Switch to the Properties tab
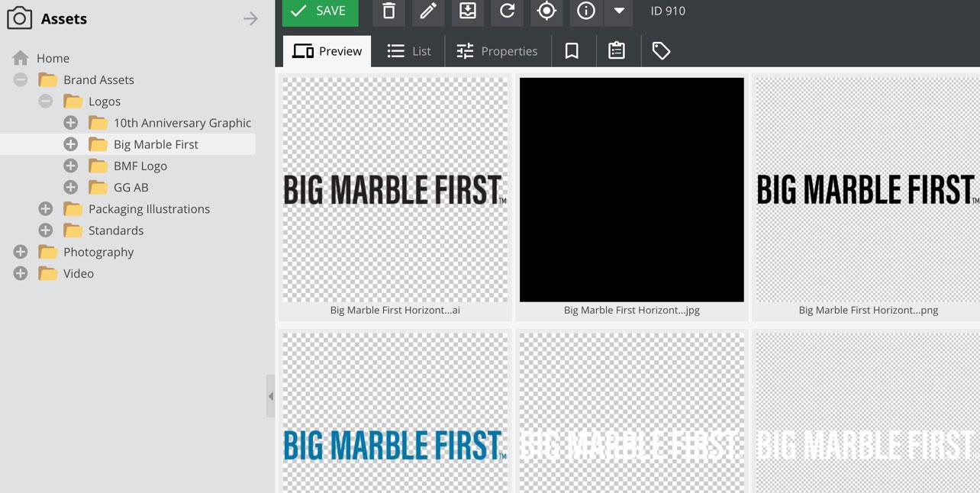Image resolution: width=980 pixels, height=493 pixels. [x=497, y=51]
